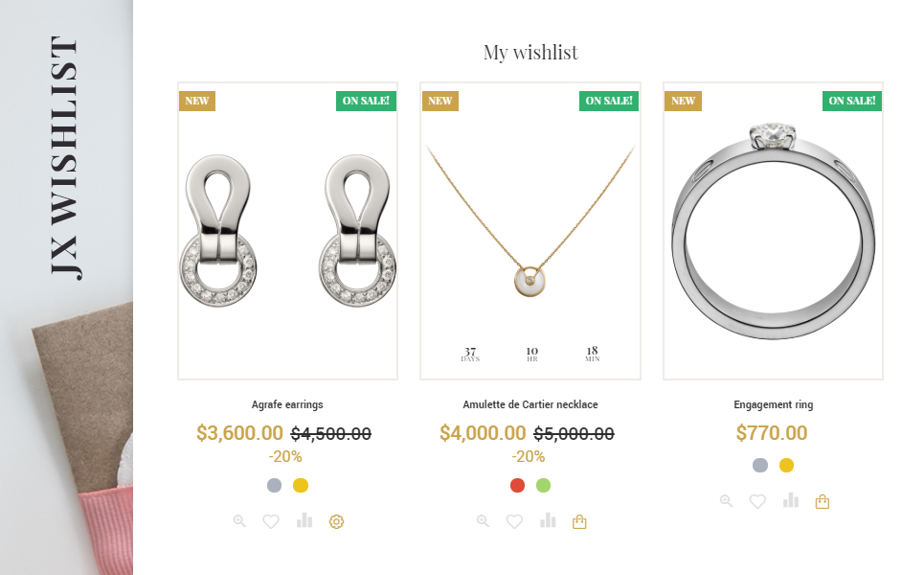Click wishlist heart under Amulette de Cartier necklace

(x=514, y=521)
